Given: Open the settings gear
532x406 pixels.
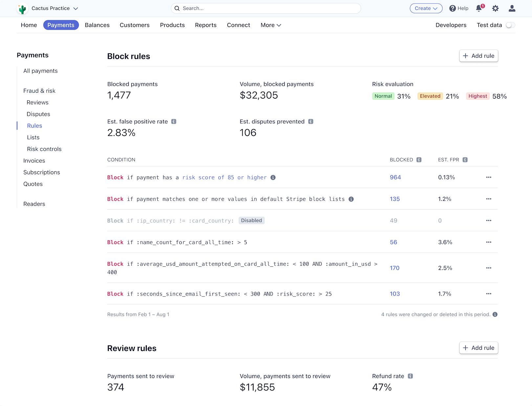Looking at the screenshot, I should [x=495, y=8].
